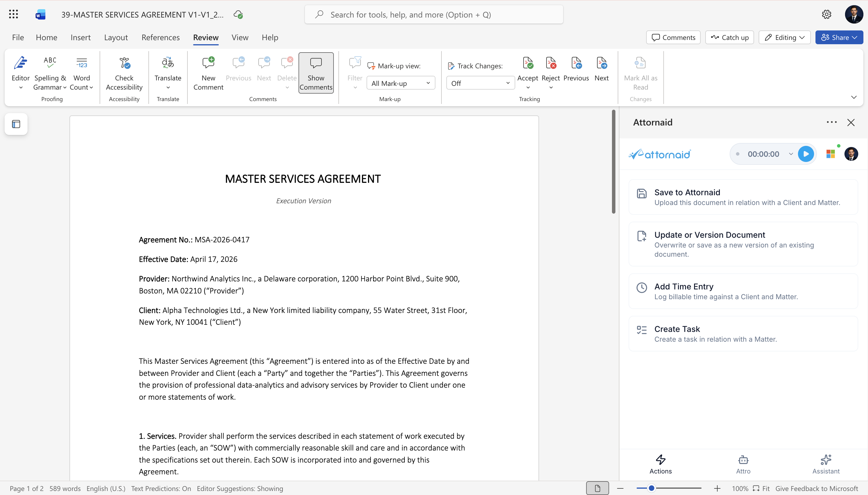Collapse the ribbon with chevron
The height and width of the screenshot is (495, 868).
pos(854,97)
